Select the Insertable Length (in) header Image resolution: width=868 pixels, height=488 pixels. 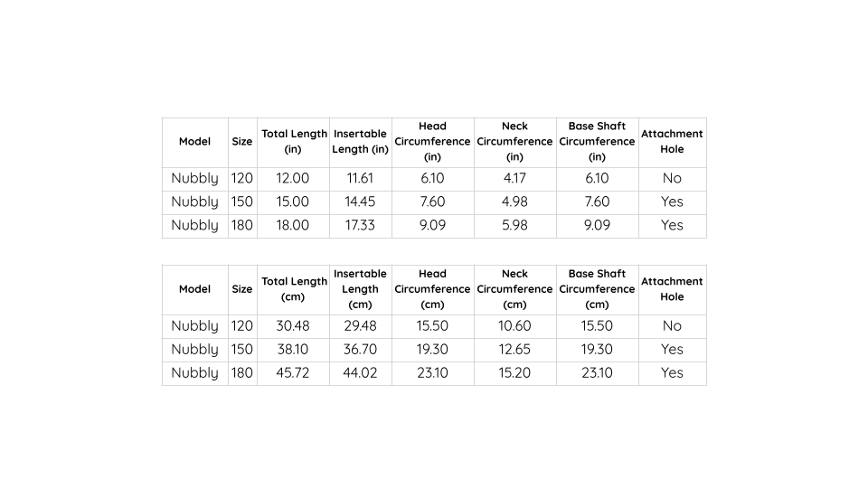[360, 142]
